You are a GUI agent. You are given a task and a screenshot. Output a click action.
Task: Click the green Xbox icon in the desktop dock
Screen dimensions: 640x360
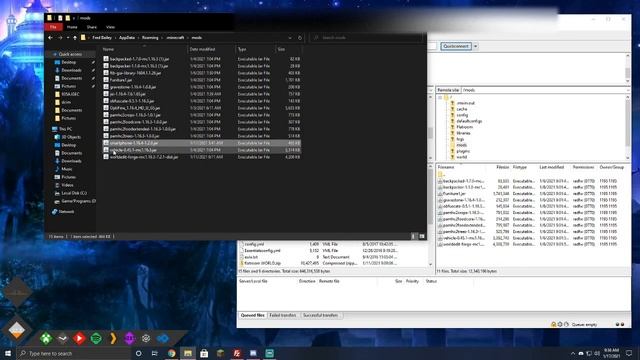click(x=46, y=338)
